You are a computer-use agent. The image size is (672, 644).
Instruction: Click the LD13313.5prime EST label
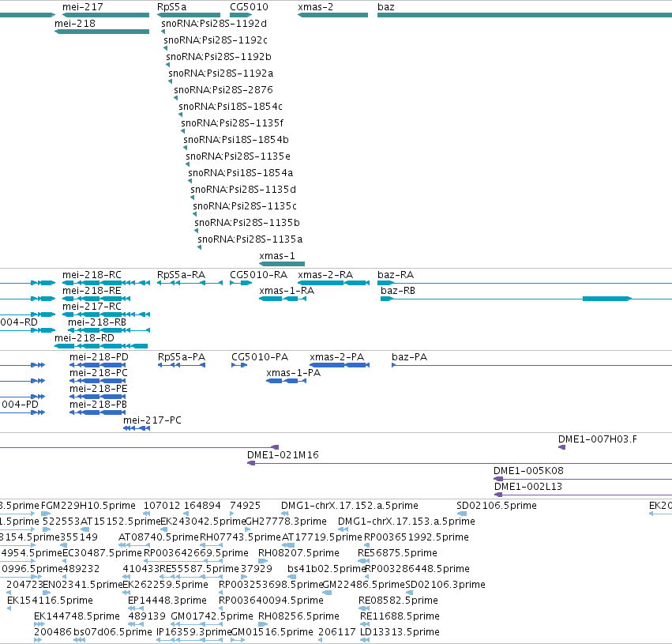click(x=400, y=632)
